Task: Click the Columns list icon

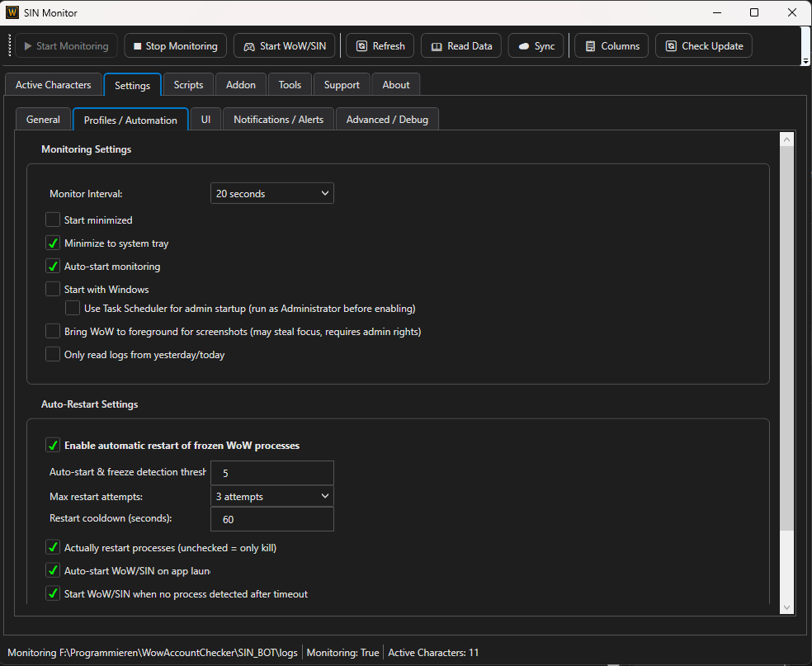Action: pos(590,46)
